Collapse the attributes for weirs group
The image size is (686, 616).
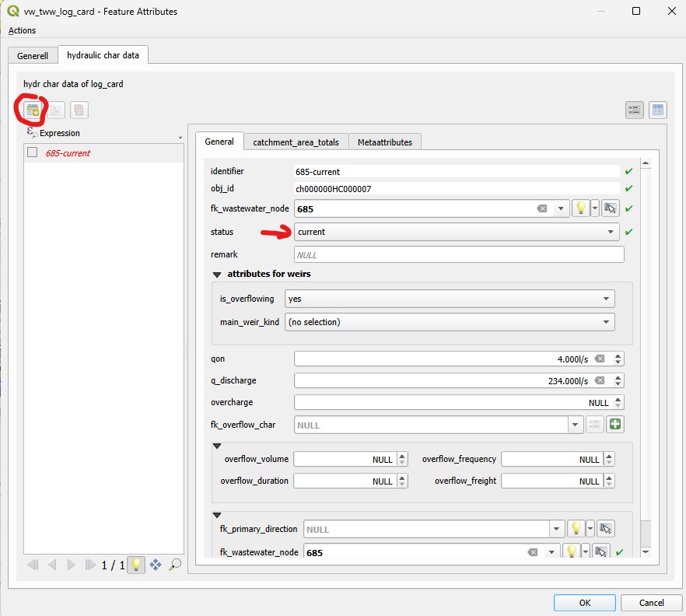tap(216, 274)
